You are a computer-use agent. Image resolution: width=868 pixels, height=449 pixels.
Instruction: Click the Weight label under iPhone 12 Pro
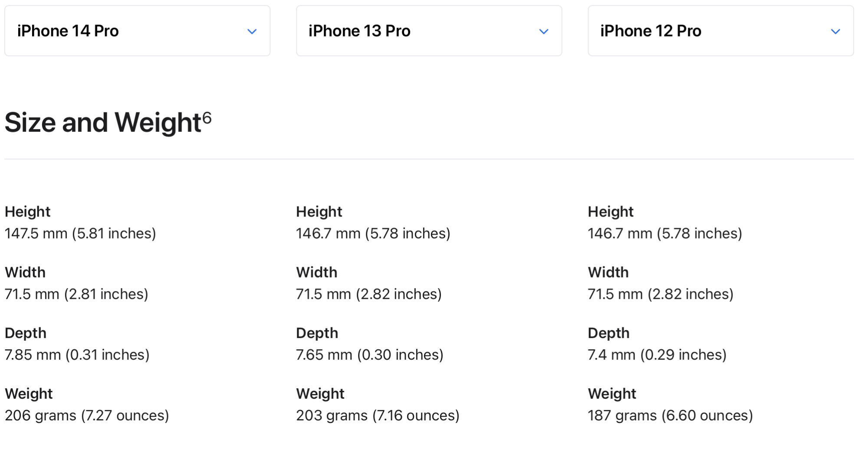point(612,394)
